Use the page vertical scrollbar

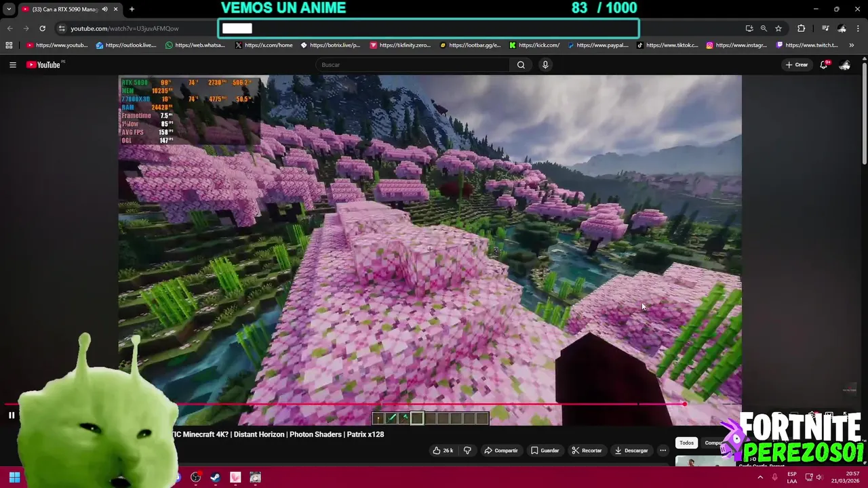pyautogui.click(x=864, y=112)
